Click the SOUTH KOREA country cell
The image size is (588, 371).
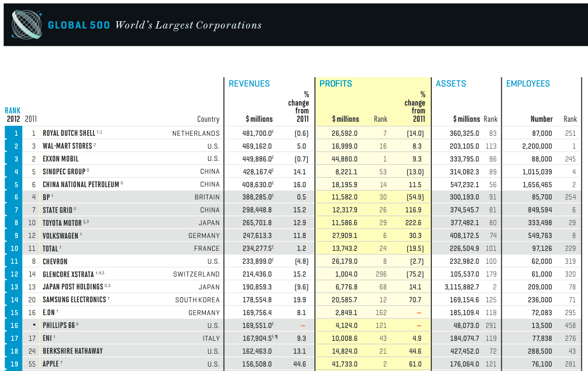(x=197, y=300)
